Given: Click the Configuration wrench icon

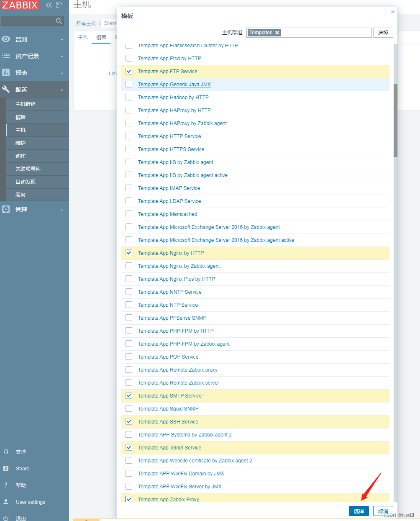Looking at the screenshot, I should point(6,89).
